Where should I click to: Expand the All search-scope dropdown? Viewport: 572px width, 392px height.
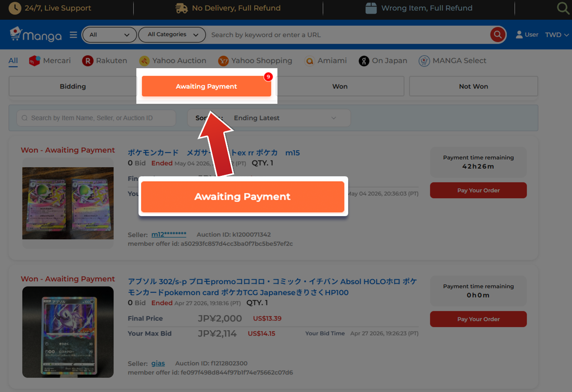coord(109,35)
